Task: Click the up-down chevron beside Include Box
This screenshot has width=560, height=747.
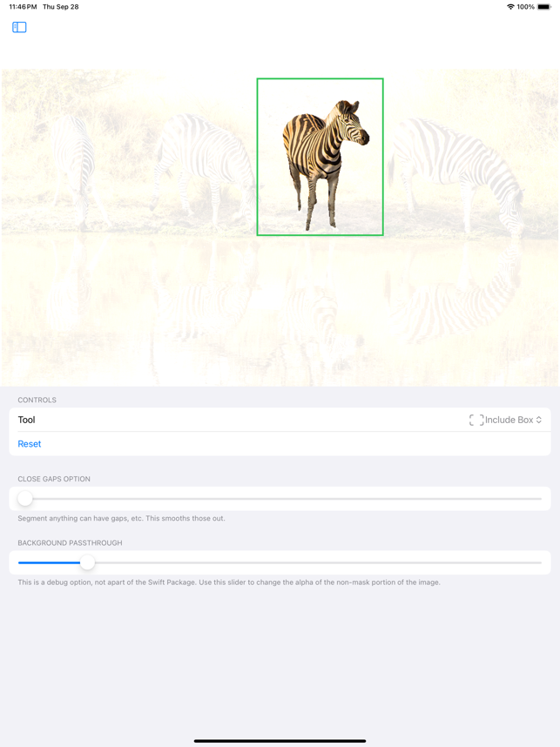Action: click(x=538, y=420)
